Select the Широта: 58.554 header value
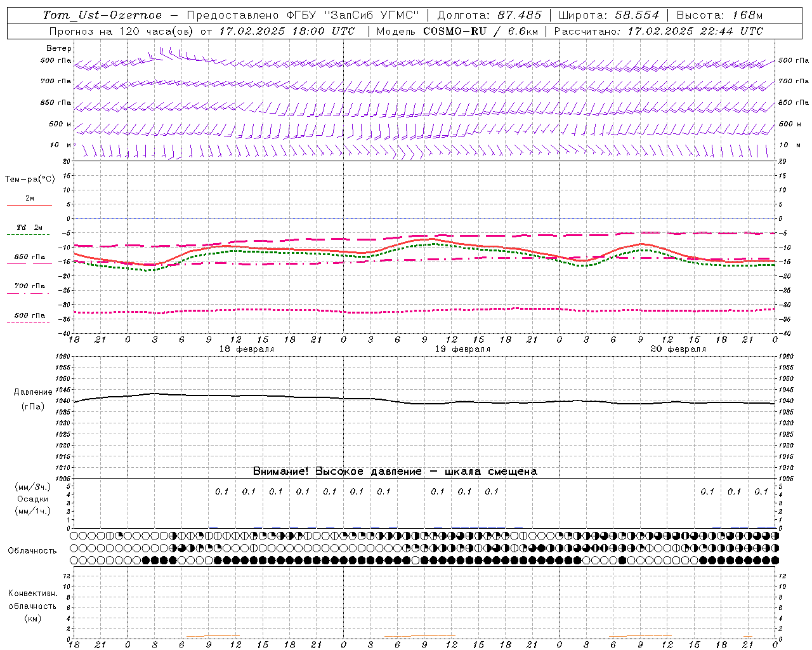 pyautogui.click(x=609, y=15)
